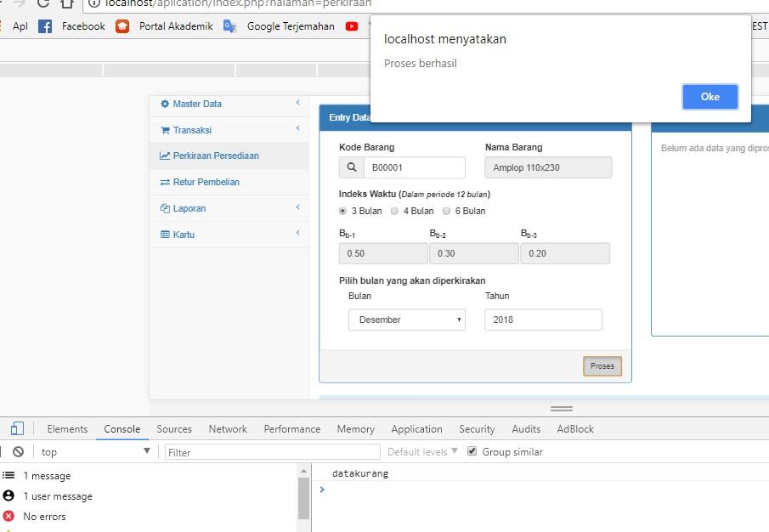The image size is (769, 532).
Task: Click the search icon beside Kode Barang
Action: point(351,167)
